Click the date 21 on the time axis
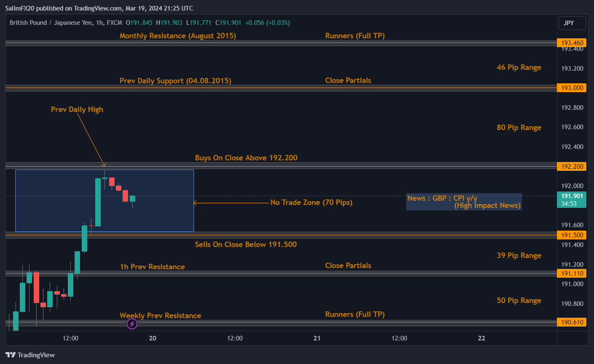Viewport: 594px width, 364px height. 317,338
